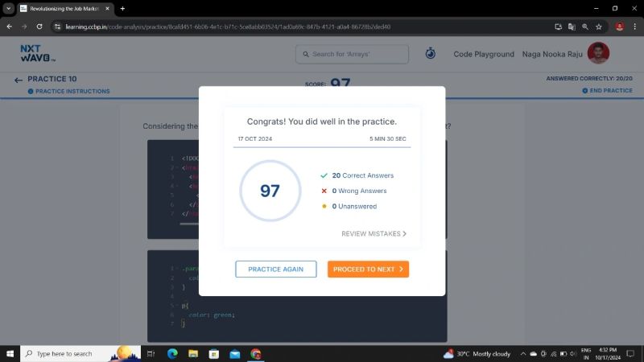Reload the page
The height and width of the screenshot is (362, 644).
click(39, 27)
